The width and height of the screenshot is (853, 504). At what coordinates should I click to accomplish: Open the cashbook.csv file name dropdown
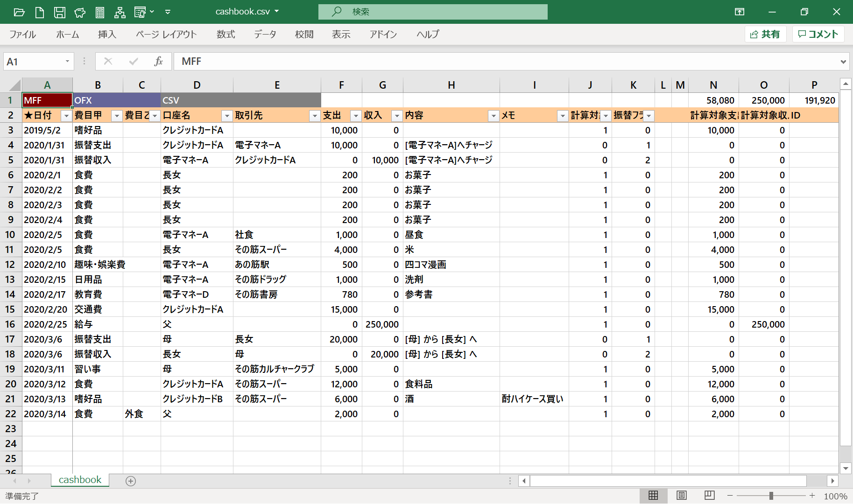click(277, 12)
